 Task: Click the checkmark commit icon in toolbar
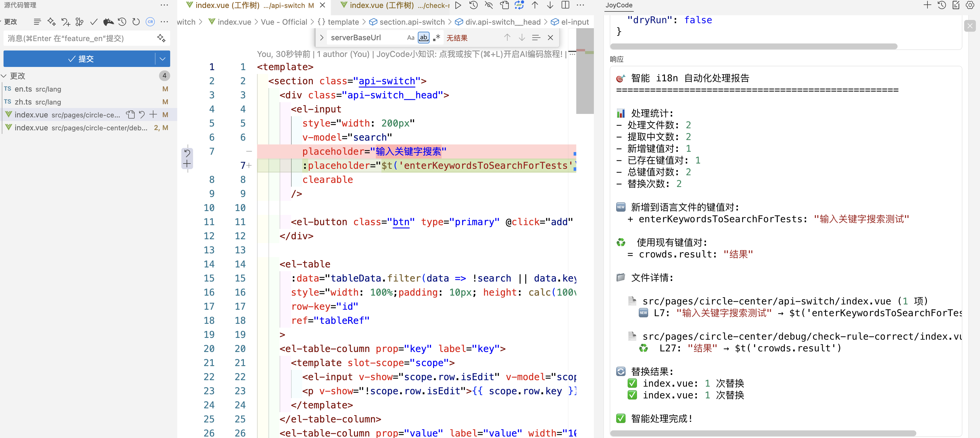click(x=94, y=22)
